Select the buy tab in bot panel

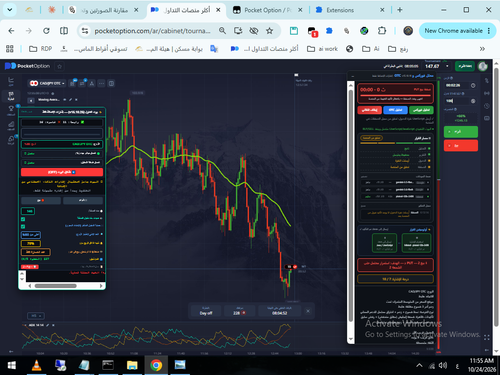click(x=83, y=200)
